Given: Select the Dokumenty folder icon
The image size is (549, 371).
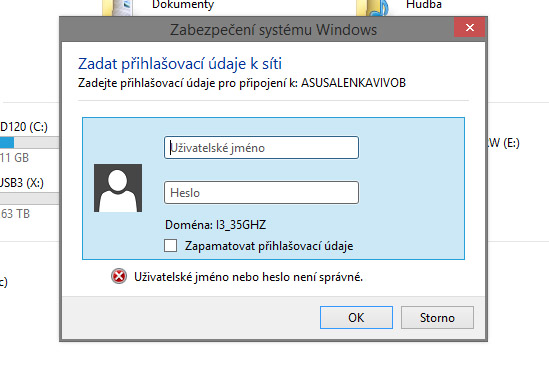Looking at the screenshot, I should pos(118,8).
